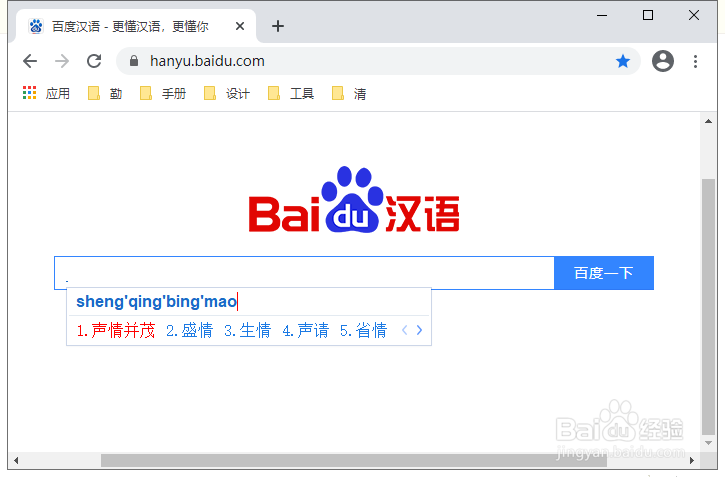Image resolution: width=725 pixels, height=477 pixels.
Task: Click the 百度一下 search button
Action: [604, 273]
